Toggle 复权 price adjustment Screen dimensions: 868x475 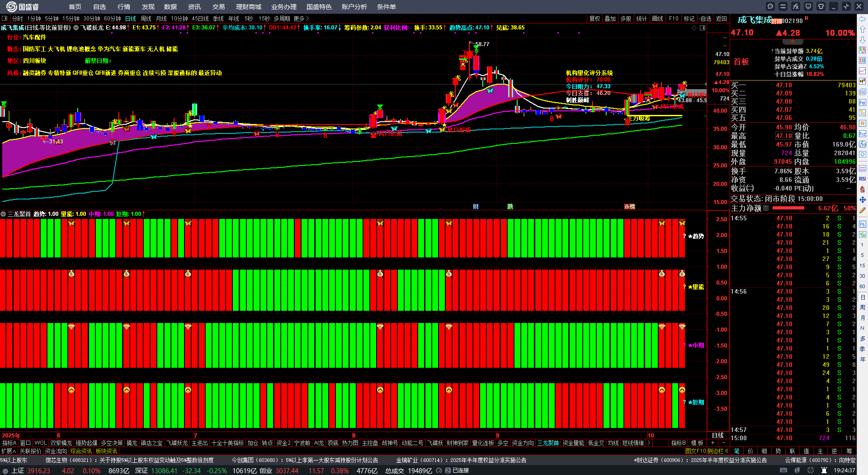pyautogui.click(x=595, y=19)
